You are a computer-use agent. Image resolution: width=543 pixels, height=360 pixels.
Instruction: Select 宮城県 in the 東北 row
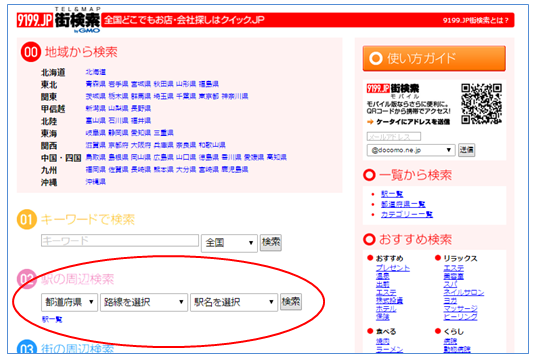pos(141,84)
